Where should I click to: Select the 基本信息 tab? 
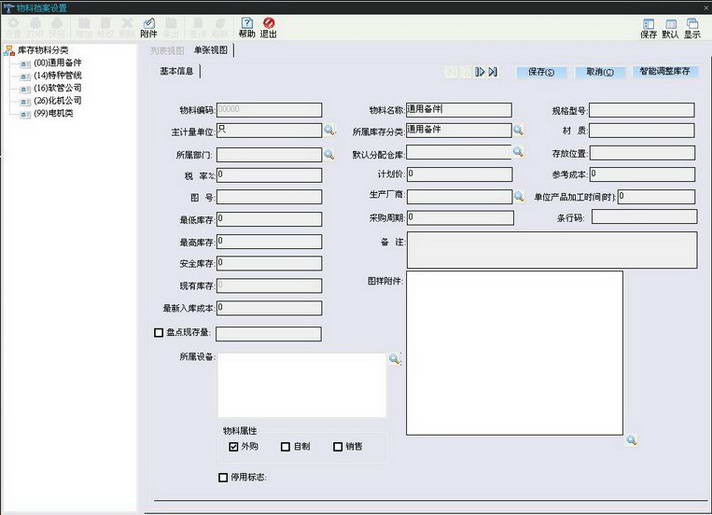click(177, 71)
